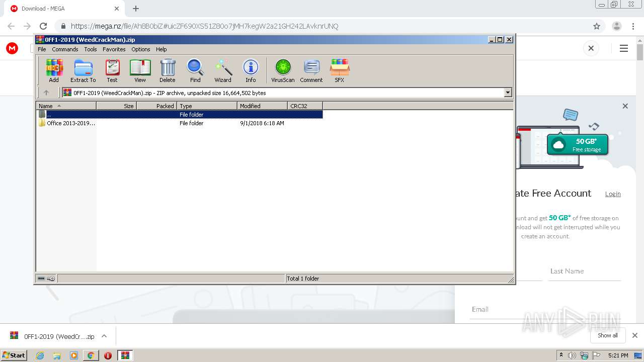
Task: Bookmark this page with the star icon
Action: click(597, 26)
